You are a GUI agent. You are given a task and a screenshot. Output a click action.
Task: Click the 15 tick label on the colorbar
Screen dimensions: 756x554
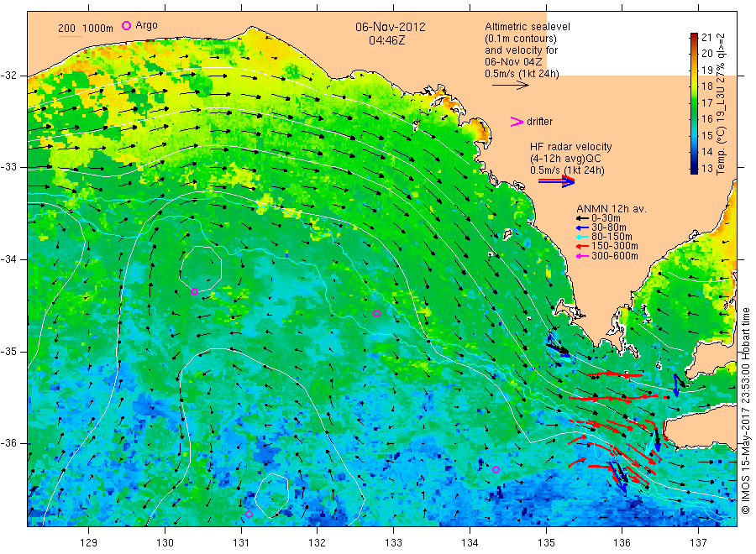(x=706, y=135)
